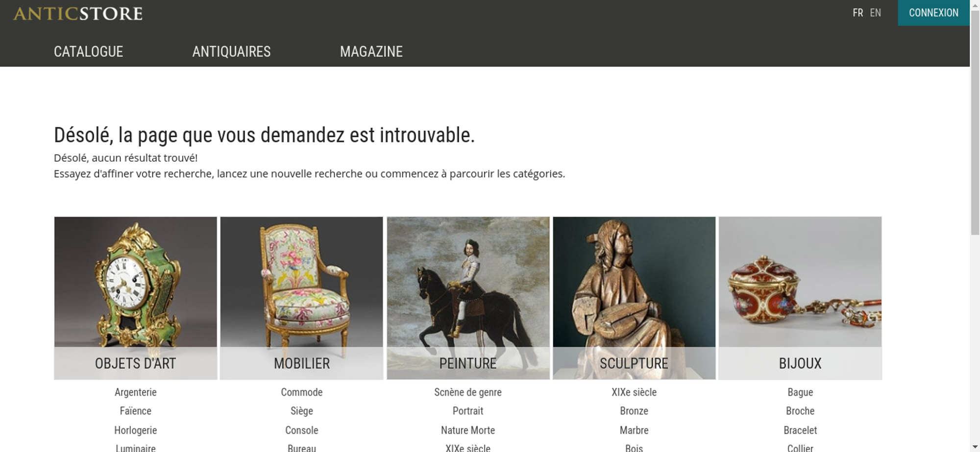Open the Bijoux category image

coord(800,298)
